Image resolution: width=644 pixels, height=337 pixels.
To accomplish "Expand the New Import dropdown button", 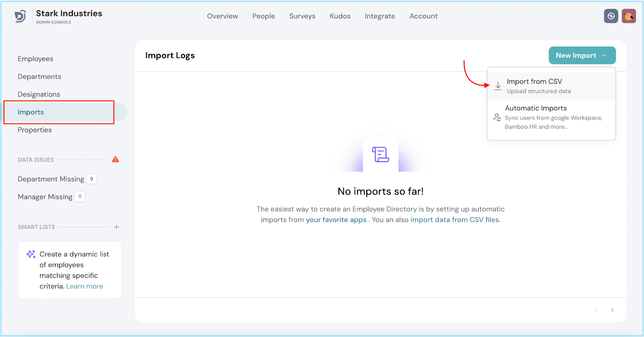I will tap(582, 55).
